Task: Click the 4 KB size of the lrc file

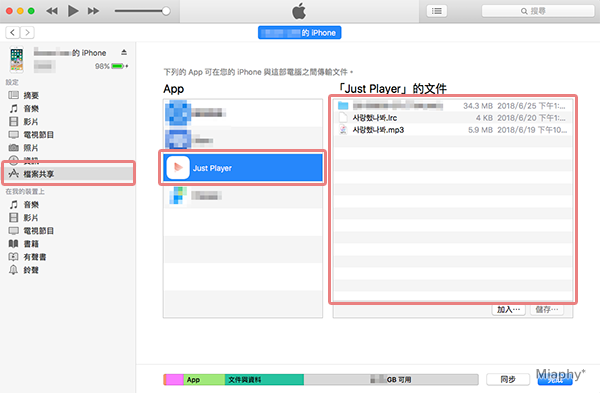Action: click(484, 118)
